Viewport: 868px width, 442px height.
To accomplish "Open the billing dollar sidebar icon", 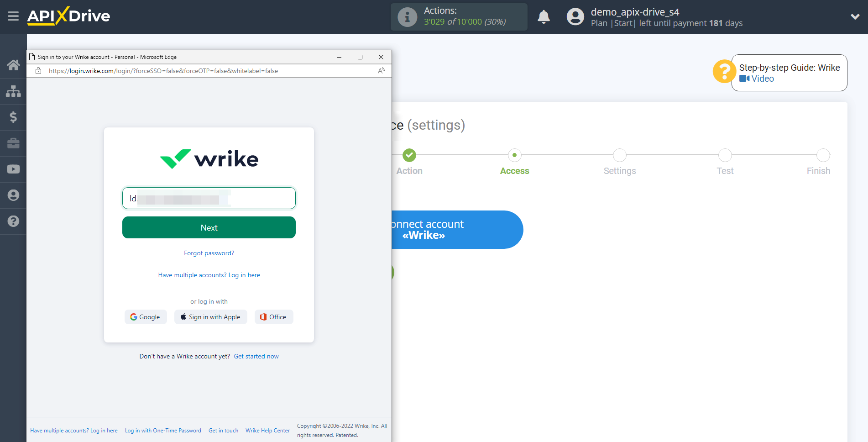I will click(x=13, y=117).
